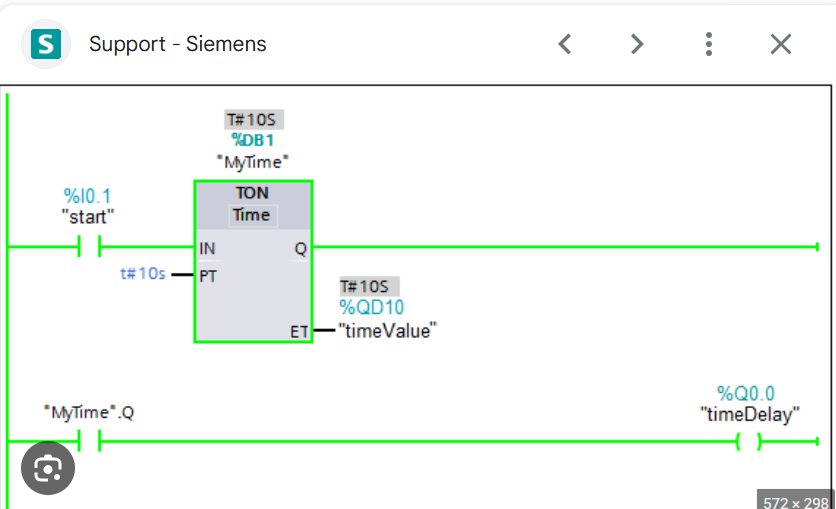
Task: Click the 572 × 298 image size badge
Action: coord(795,501)
